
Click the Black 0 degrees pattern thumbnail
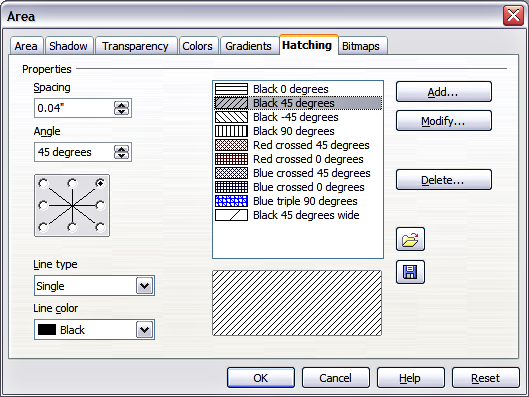(231, 89)
